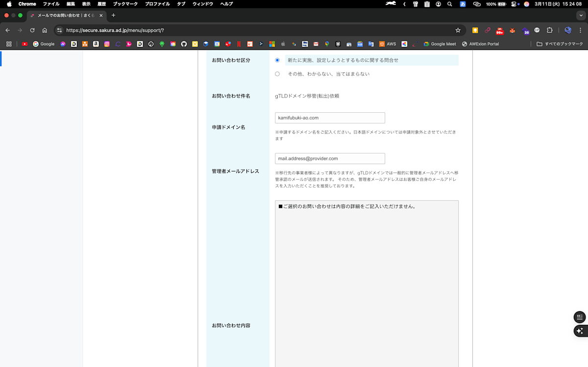
Task: Open Spotlight search in the menu bar
Action: pos(450,4)
